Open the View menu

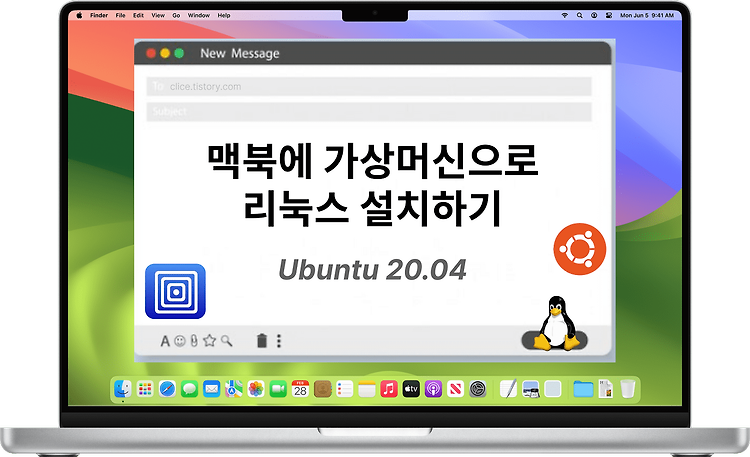(x=158, y=15)
